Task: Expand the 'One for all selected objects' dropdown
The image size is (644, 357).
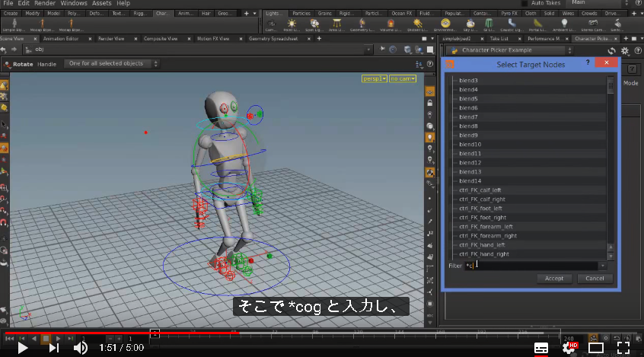Action: (112, 64)
